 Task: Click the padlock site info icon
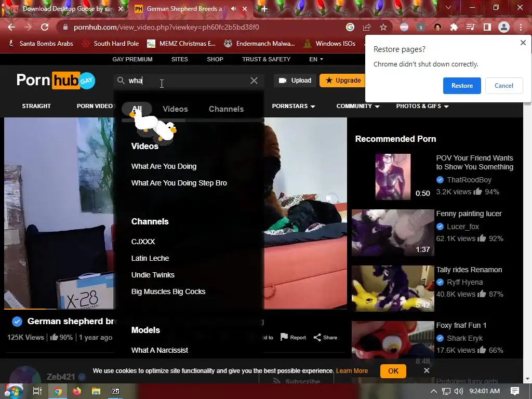coord(65,27)
